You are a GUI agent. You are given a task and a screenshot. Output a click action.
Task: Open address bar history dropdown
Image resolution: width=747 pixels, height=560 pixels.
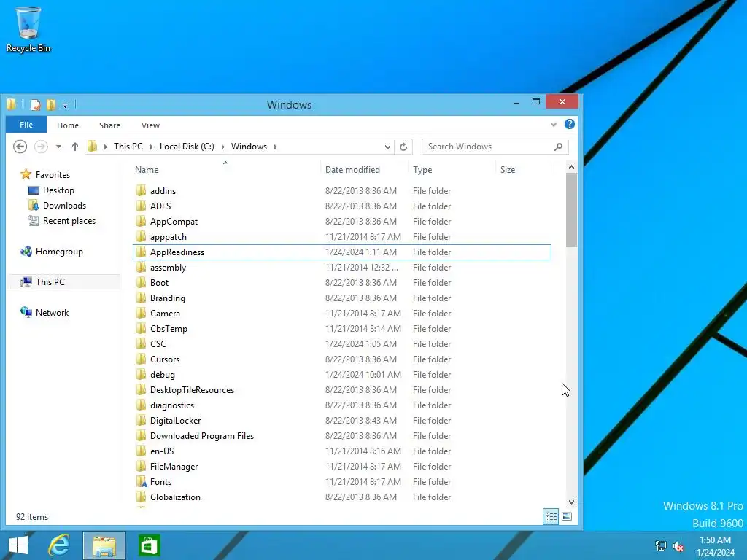[x=387, y=147]
